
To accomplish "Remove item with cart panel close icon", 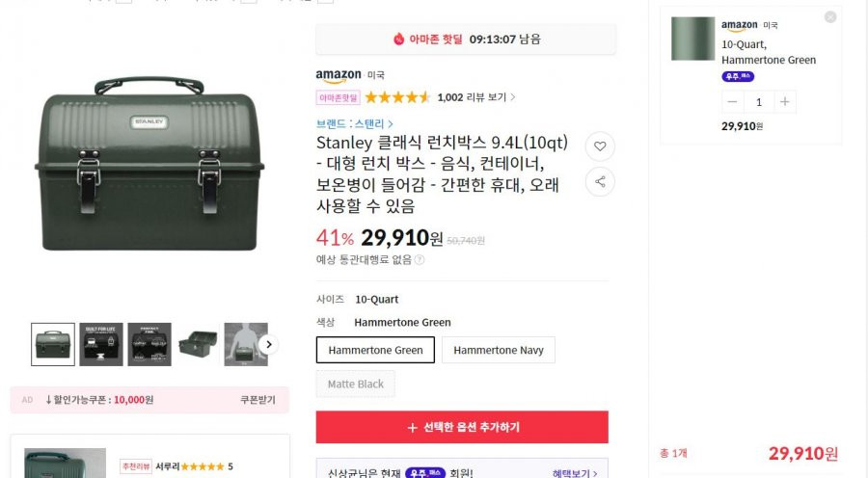I will [x=830, y=17].
